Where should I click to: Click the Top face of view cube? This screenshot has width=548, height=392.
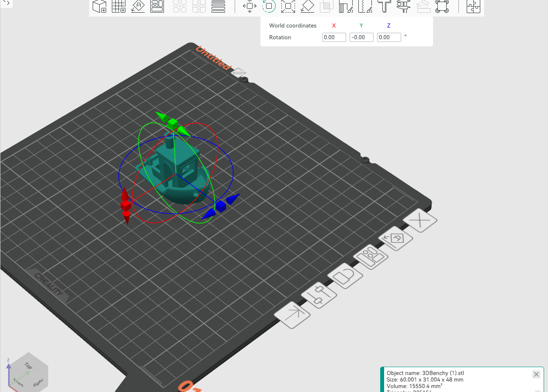click(29, 365)
